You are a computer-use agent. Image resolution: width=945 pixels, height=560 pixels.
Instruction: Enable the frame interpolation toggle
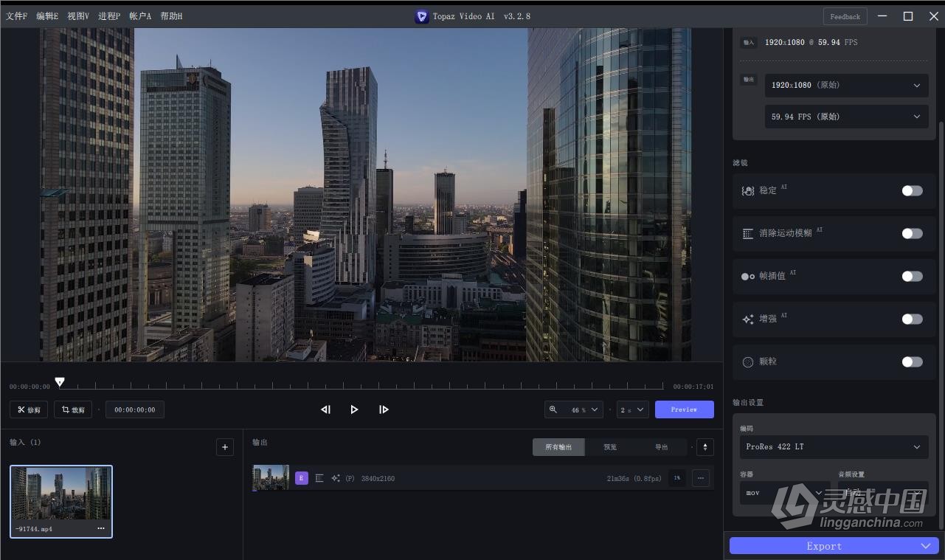point(912,276)
